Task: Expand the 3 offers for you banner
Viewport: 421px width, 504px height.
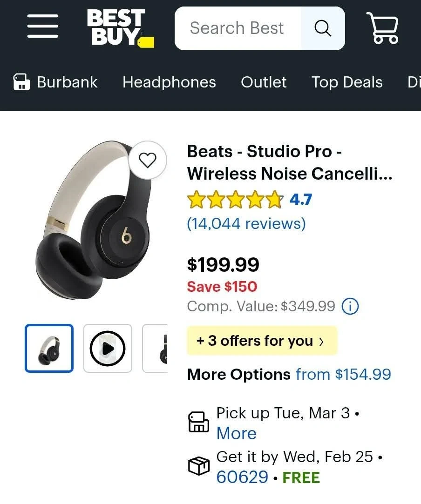Action: [261, 341]
